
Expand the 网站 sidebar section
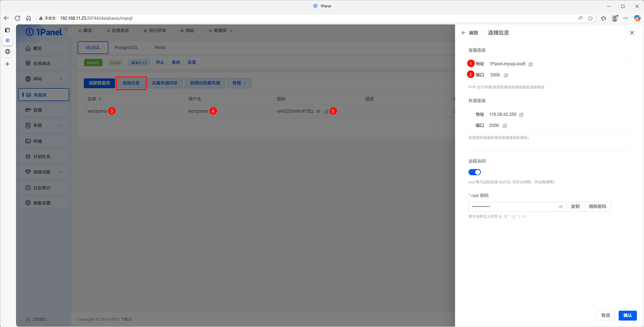tap(43, 78)
